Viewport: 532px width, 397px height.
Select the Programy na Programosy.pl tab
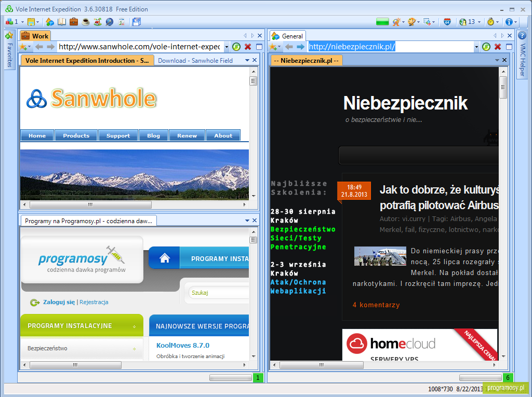tap(88, 221)
